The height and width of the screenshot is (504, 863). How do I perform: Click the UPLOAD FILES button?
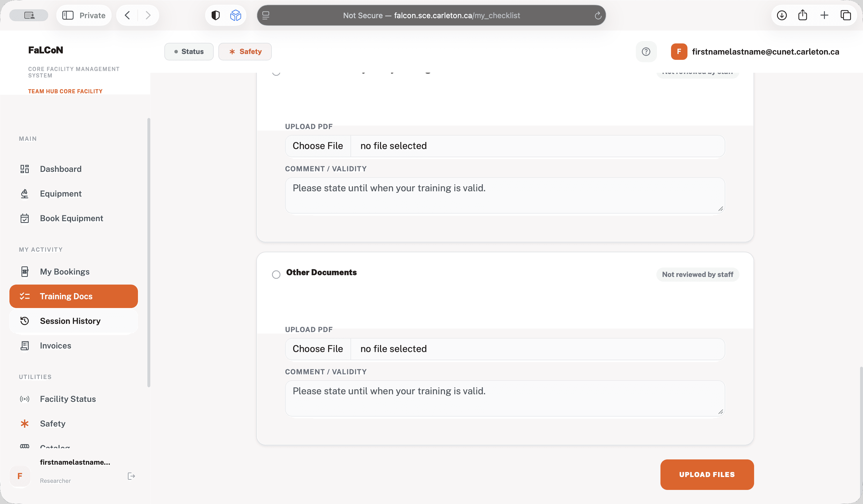tap(707, 475)
